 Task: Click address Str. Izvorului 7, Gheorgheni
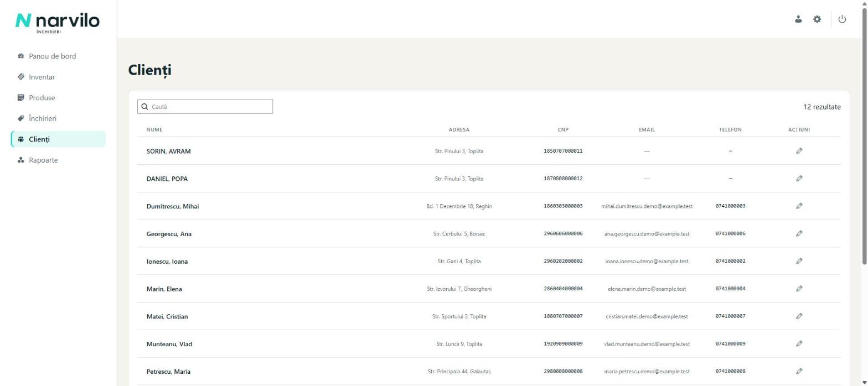(x=459, y=289)
